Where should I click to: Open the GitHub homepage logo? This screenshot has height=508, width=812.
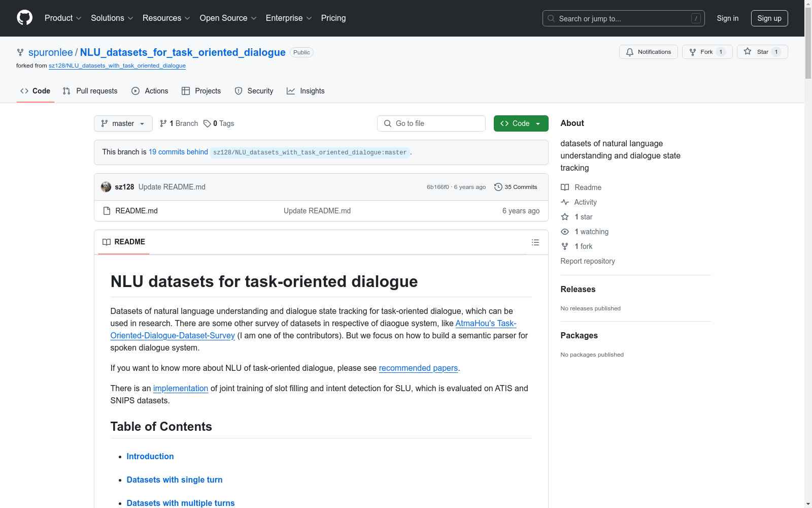[x=24, y=18]
